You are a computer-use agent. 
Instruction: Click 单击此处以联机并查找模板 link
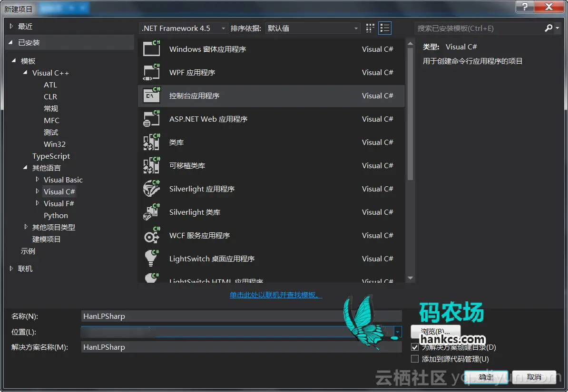tap(276, 295)
